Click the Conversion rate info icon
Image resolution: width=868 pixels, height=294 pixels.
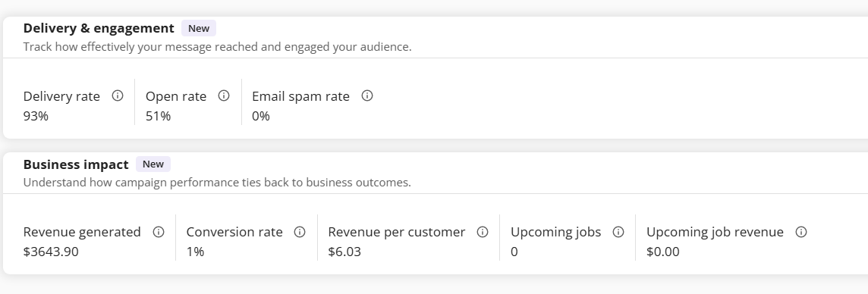pyautogui.click(x=300, y=232)
